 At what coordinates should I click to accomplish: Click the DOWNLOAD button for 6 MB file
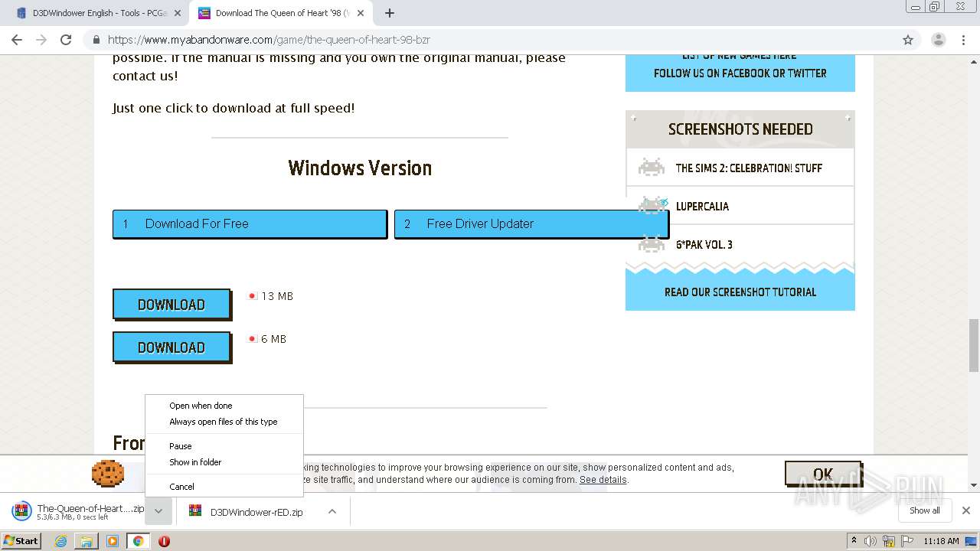[x=171, y=347]
